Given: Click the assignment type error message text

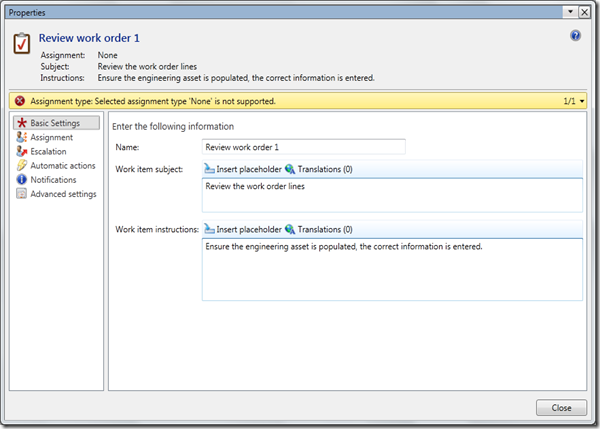Looking at the screenshot, I should [x=153, y=101].
